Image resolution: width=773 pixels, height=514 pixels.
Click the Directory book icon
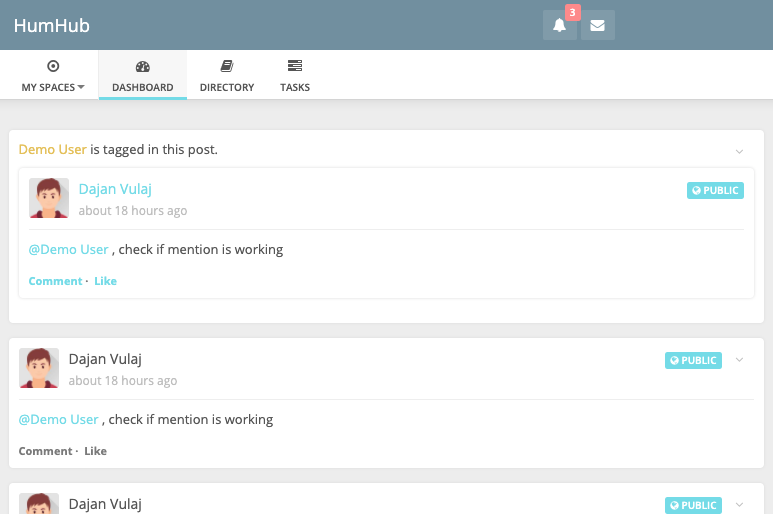point(227,66)
